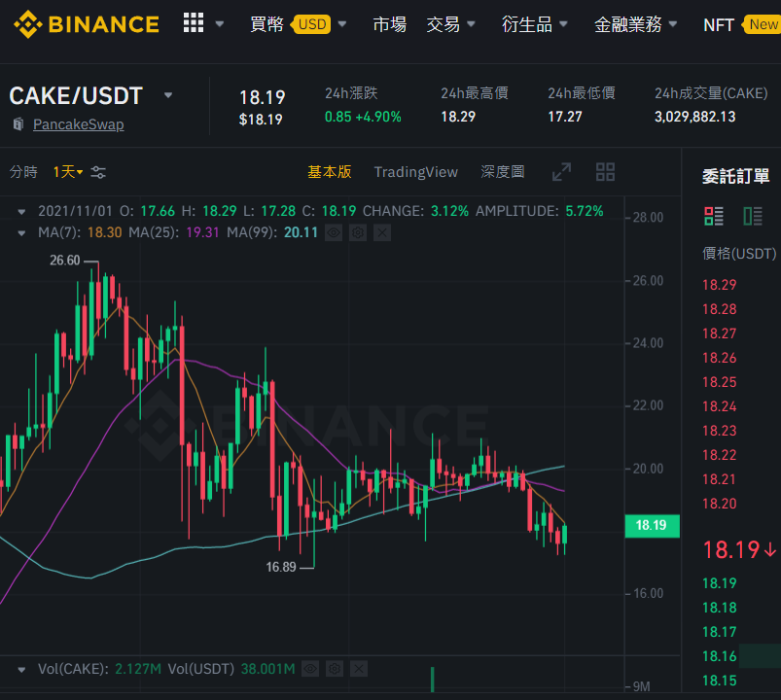Open multi-chart grid layout icon
Screen dimensions: 781x700
(x=605, y=172)
